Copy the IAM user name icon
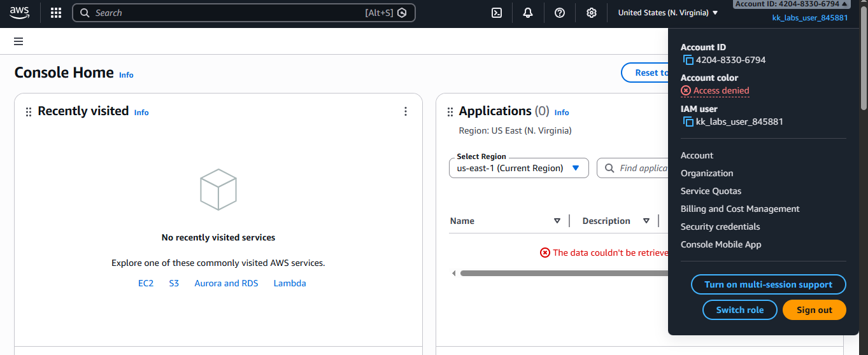The image size is (868, 355). click(688, 122)
